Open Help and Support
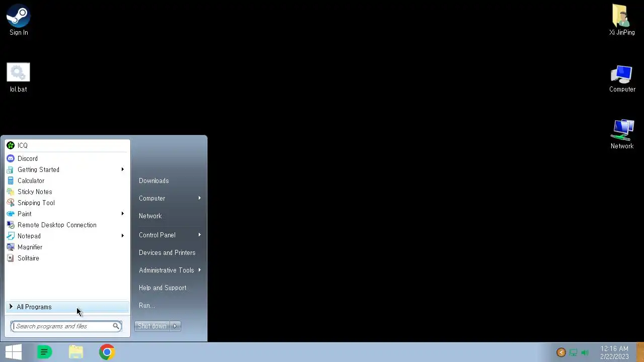644x362 pixels. pyautogui.click(x=163, y=288)
